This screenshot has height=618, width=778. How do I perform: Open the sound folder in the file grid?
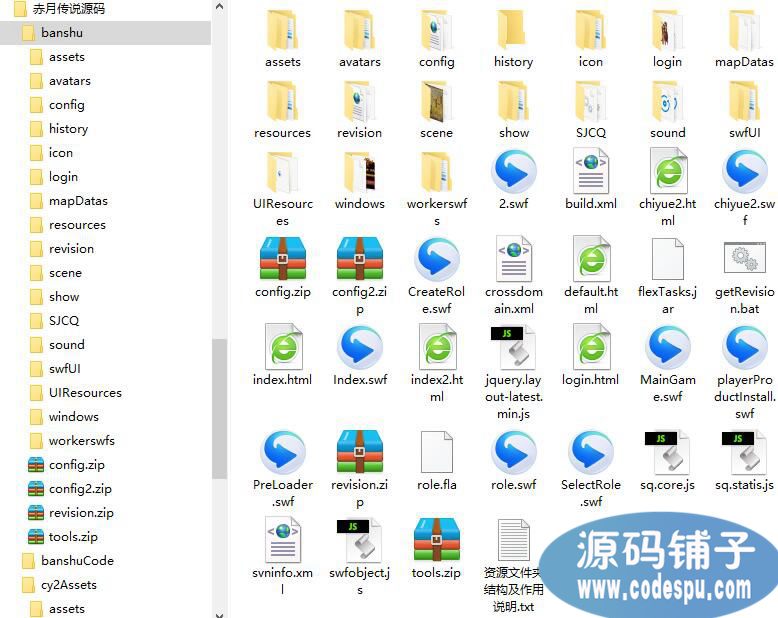pos(667,101)
